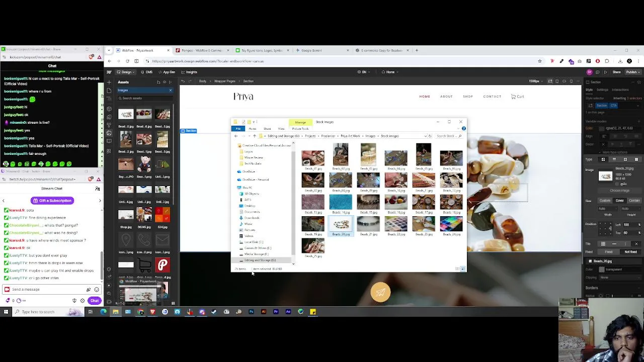Switch to the Interactions tab in Webflow panel
Screen dimensions: 644x362
[620, 89]
